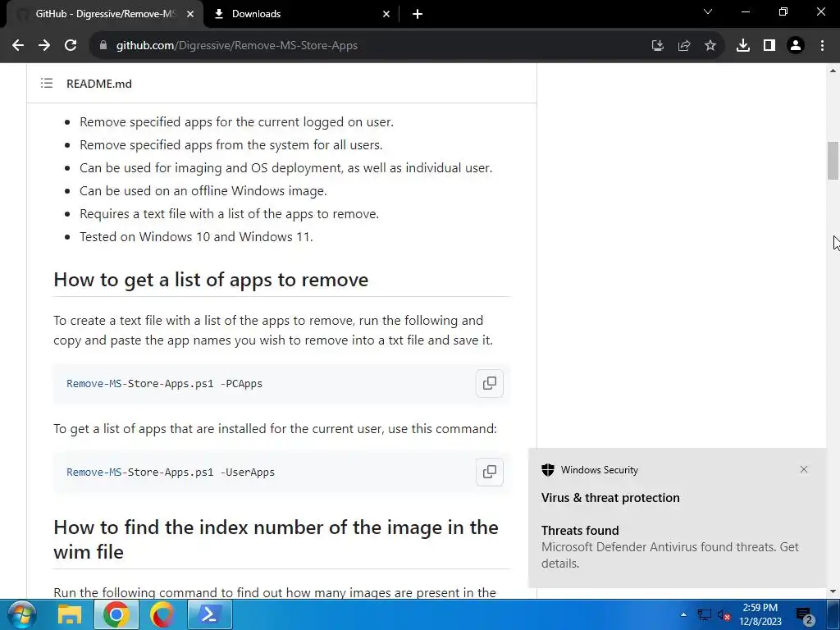Copy the -UserApps command

click(490, 472)
